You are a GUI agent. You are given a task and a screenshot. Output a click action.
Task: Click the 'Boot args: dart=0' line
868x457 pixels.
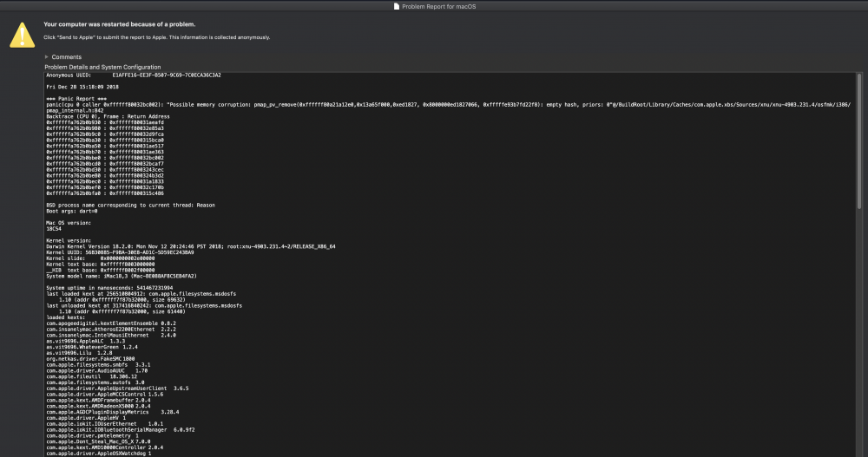point(72,212)
